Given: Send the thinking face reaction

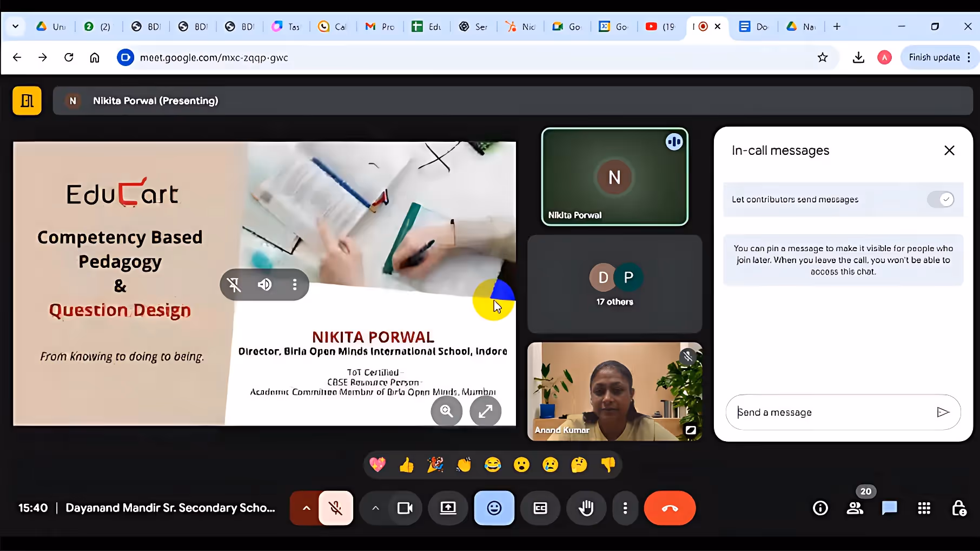Looking at the screenshot, I should [579, 464].
